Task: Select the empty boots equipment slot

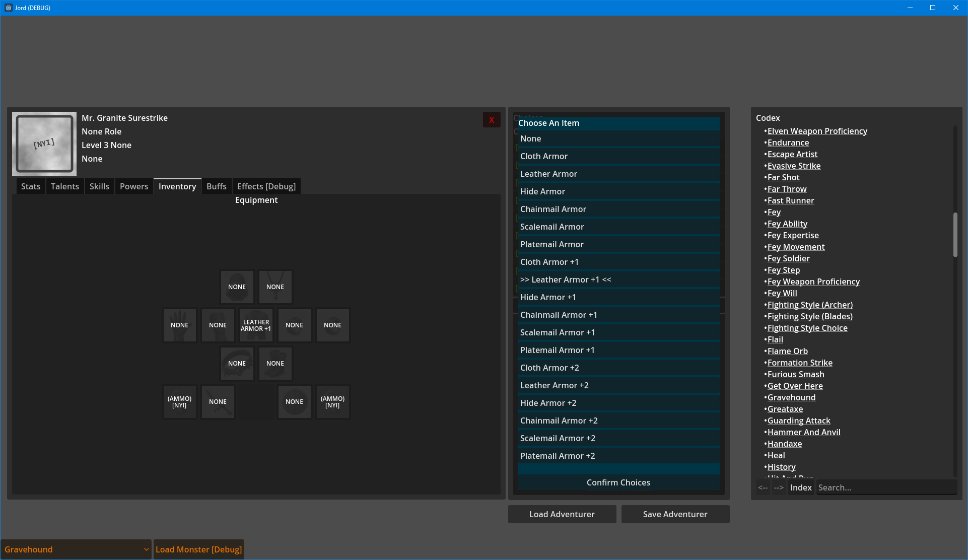Action: click(275, 364)
